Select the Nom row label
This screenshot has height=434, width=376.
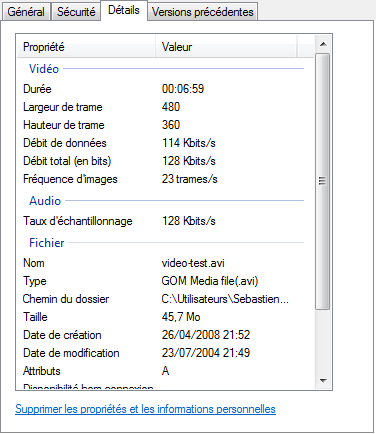coord(34,263)
